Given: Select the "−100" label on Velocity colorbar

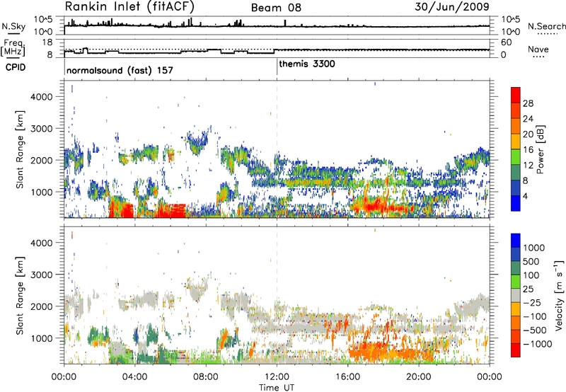Looking at the screenshot, I should (535, 316).
